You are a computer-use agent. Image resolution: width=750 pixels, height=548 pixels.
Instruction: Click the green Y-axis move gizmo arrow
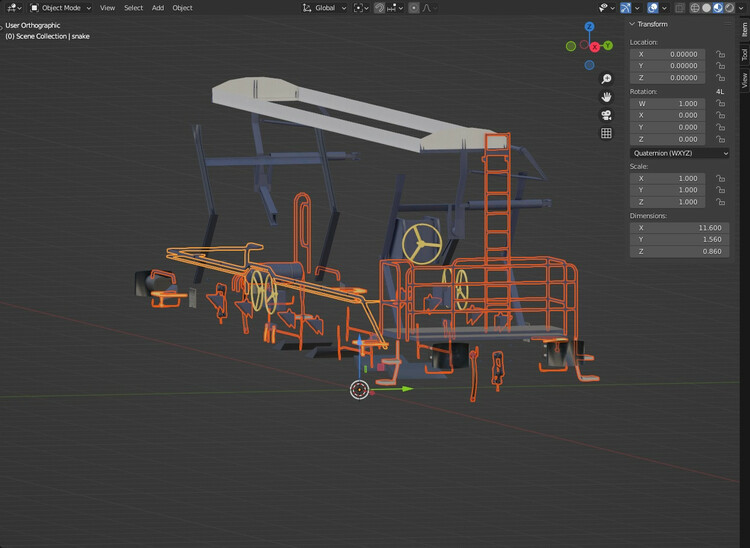pyautogui.click(x=407, y=389)
